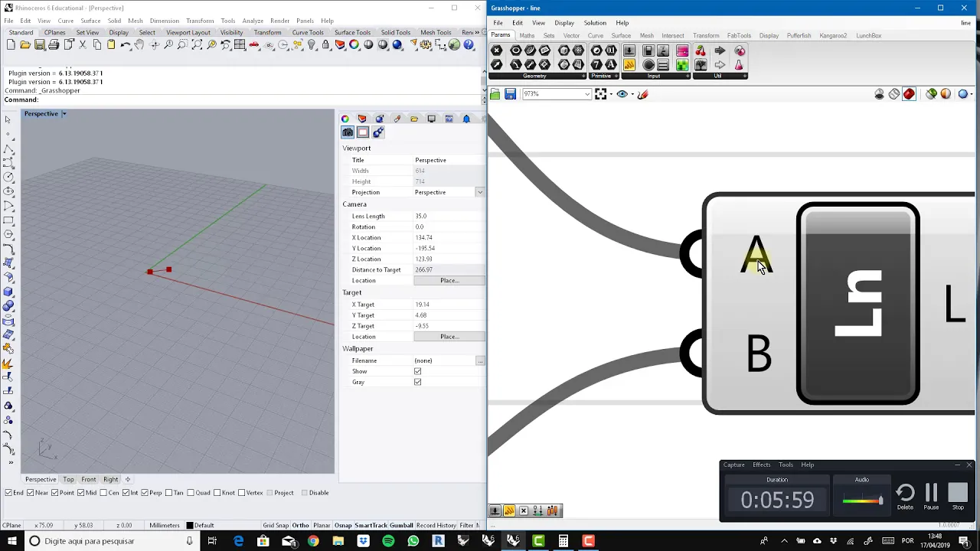The image size is (980, 551).
Task: Expand the Geometry panel in Grasshopper
Action: click(583, 76)
